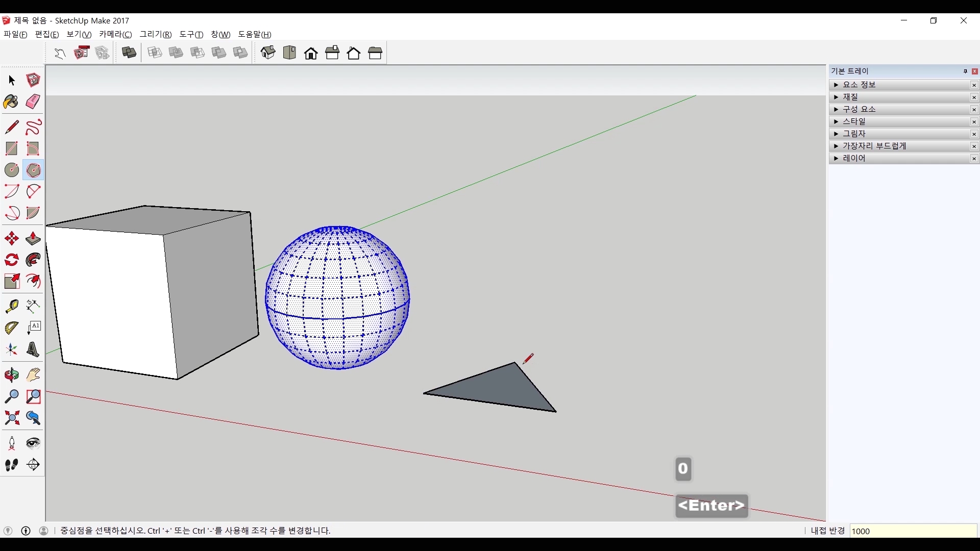The width and height of the screenshot is (980, 551).
Task: Activate the Protractor tool
Action: click(x=11, y=328)
